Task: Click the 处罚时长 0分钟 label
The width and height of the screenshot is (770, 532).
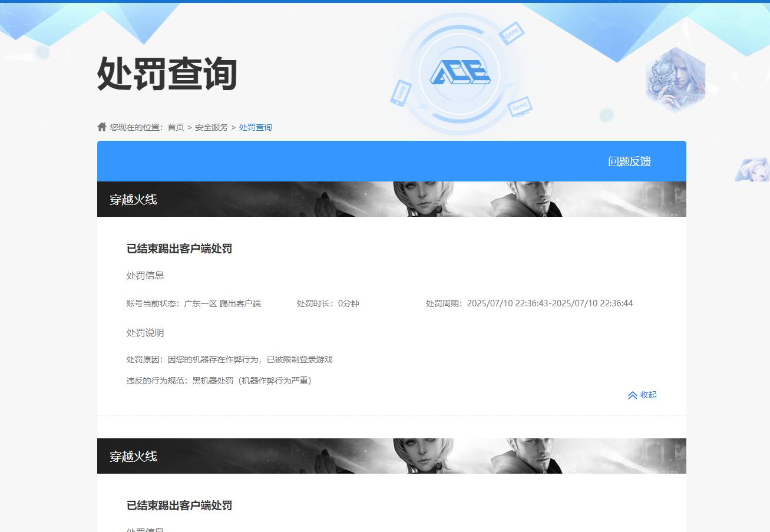Action: (x=328, y=303)
